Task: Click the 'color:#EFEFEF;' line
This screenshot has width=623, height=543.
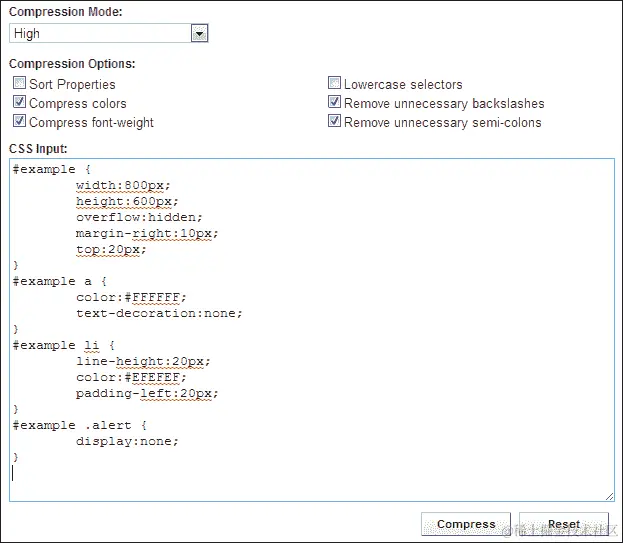Action: tap(131, 377)
